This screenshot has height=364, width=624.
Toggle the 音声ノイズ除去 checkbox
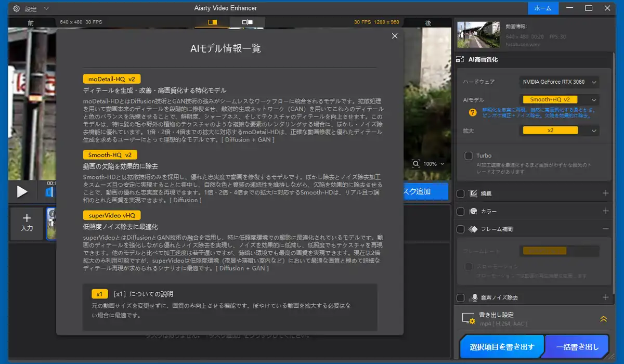tap(460, 298)
